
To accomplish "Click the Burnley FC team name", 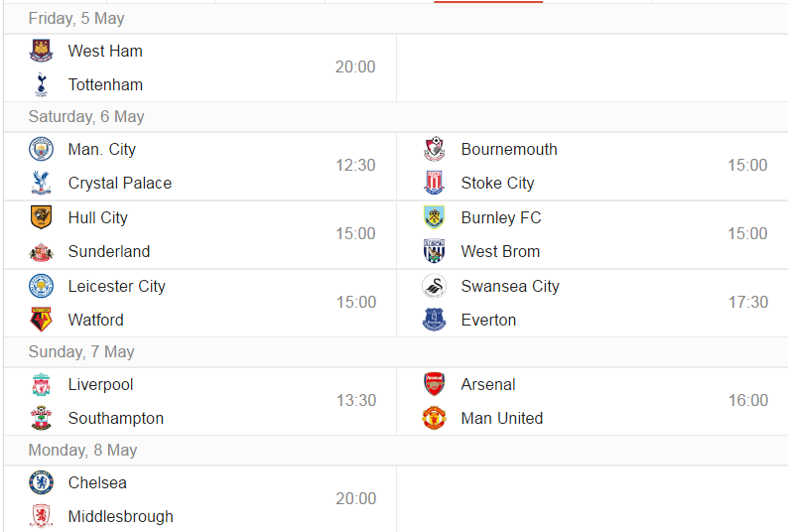I will click(x=501, y=217).
